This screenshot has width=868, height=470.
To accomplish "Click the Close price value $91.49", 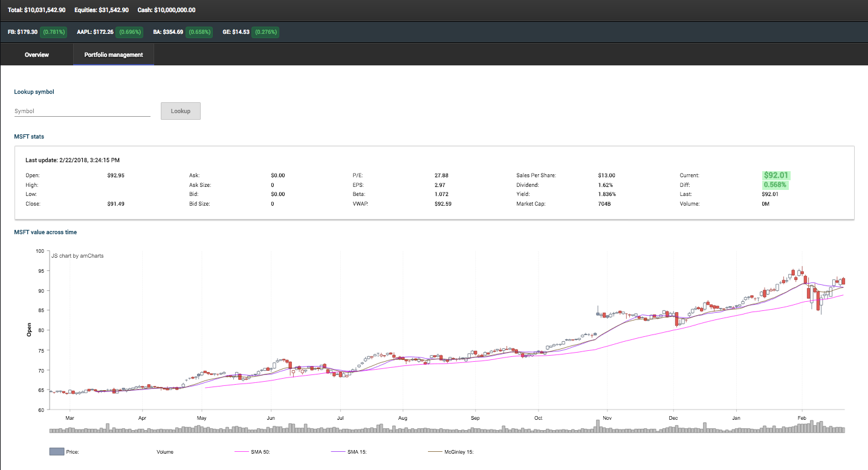I will tap(117, 204).
